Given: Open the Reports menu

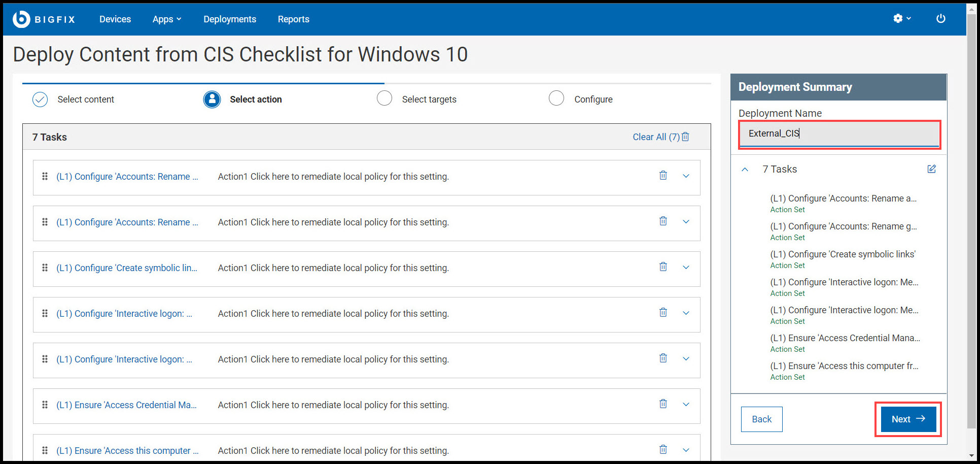Looking at the screenshot, I should pos(293,19).
